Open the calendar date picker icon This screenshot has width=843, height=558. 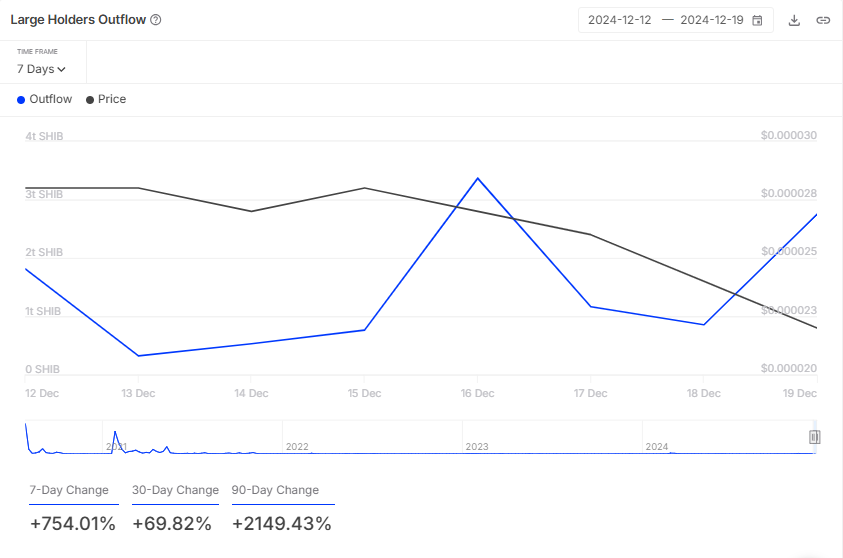click(x=757, y=20)
